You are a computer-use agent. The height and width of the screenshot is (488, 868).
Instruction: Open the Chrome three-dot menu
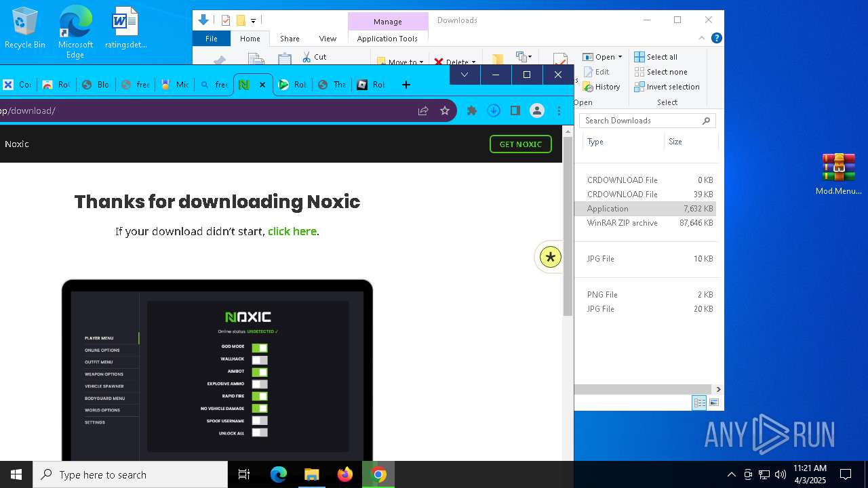559,110
